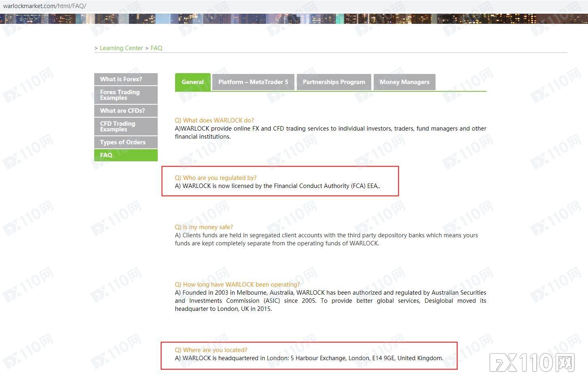Click 'Who are you regulated by?' question

coord(216,178)
